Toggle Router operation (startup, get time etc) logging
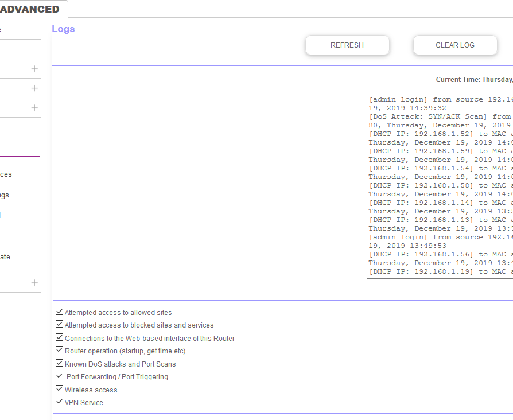The height and width of the screenshot is (420, 513). pyautogui.click(x=59, y=350)
